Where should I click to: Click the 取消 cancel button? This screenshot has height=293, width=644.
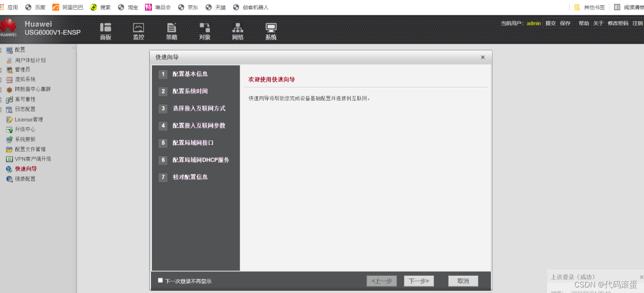(463, 281)
